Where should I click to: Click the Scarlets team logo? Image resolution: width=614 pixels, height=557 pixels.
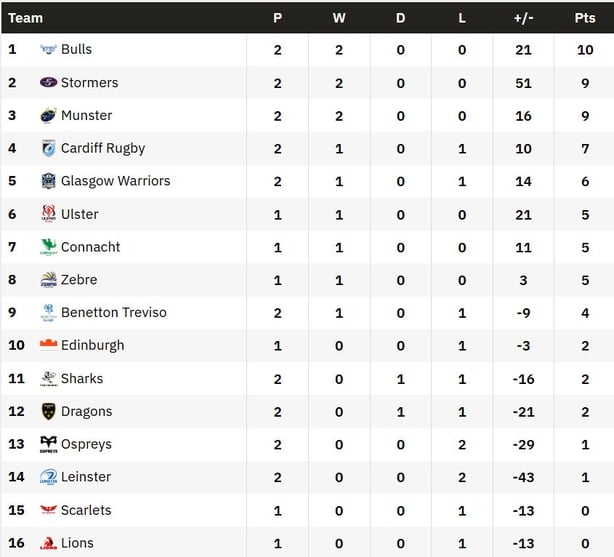pos(48,510)
